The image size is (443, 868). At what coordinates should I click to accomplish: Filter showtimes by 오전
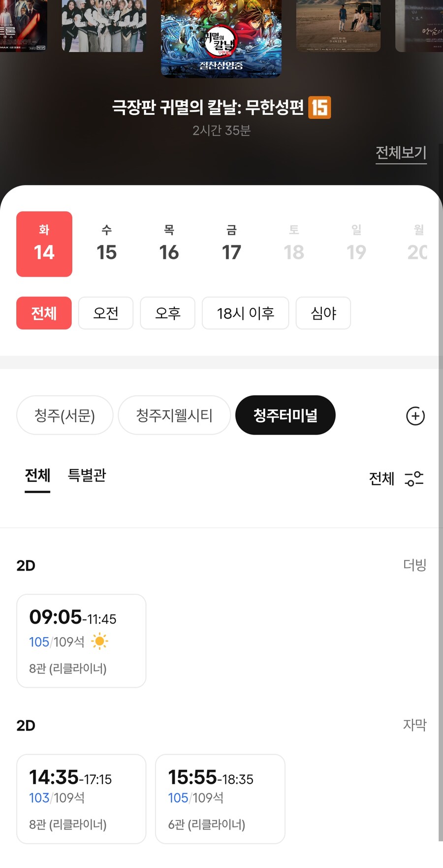click(106, 313)
